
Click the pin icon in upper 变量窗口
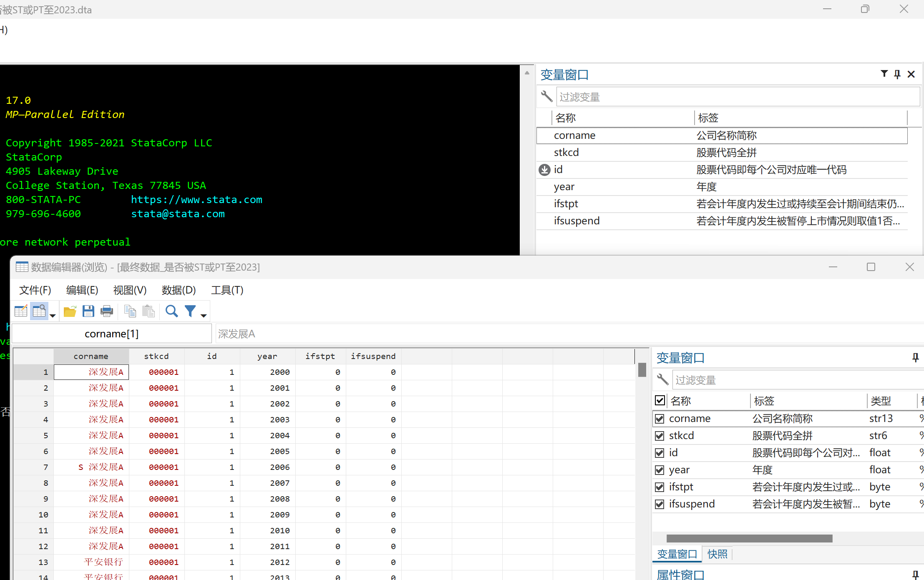[x=897, y=74]
